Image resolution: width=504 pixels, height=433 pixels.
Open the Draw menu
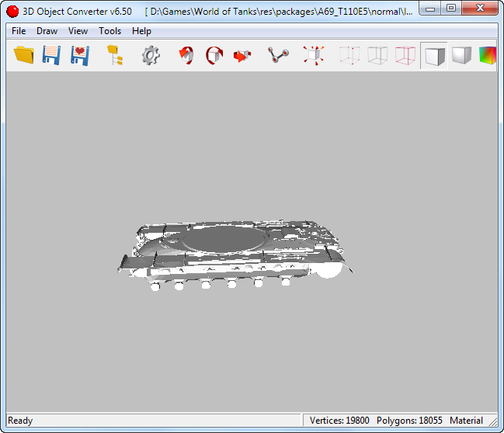(47, 31)
